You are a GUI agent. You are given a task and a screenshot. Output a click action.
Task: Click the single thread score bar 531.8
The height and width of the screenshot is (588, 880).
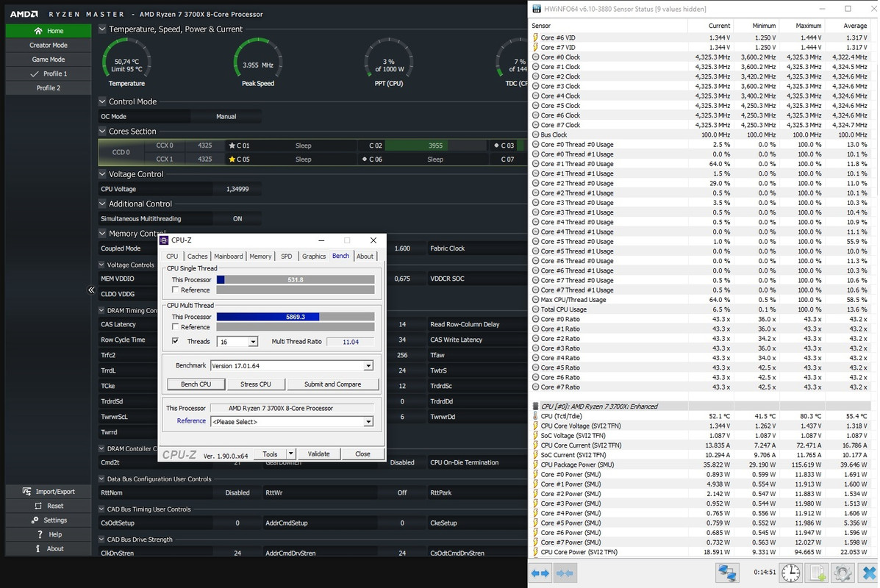296,279
